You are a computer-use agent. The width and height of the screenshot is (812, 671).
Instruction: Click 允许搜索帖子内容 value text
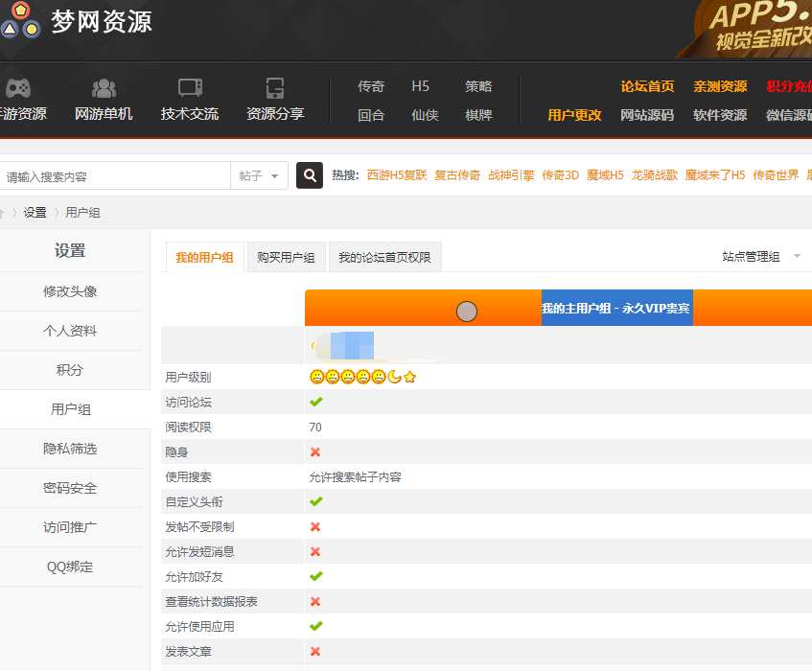356,476
